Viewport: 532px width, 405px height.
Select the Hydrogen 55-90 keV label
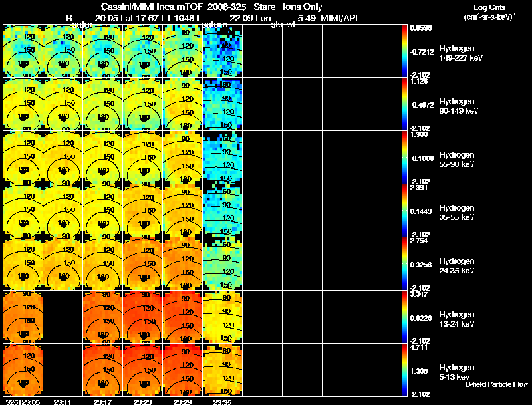tap(457, 160)
